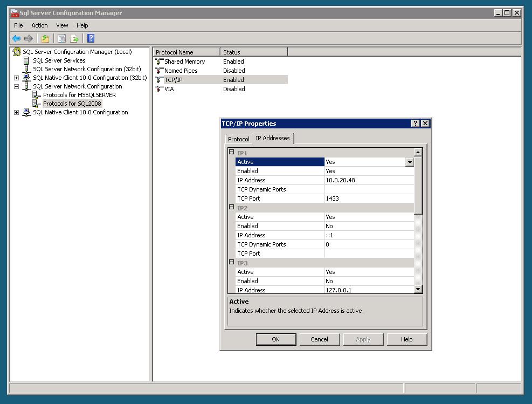Click the Protocols for MSSQLSERVER icon
This screenshot has width=532, height=404.
pyautogui.click(x=36, y=95)
